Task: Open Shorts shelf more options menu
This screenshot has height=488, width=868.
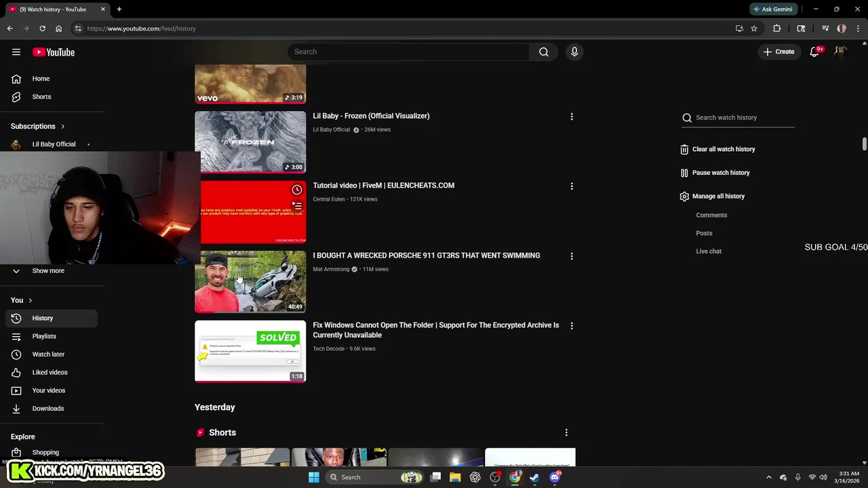Action: tap(566, 432)
